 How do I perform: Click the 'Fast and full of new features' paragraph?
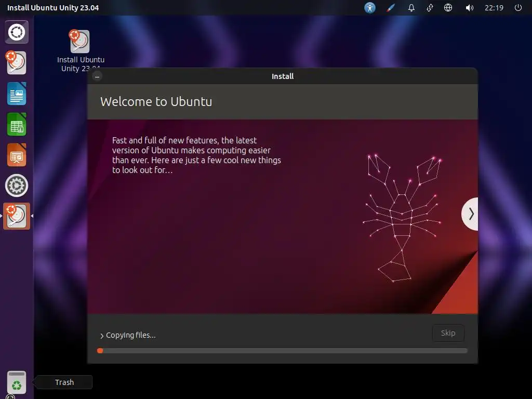196,155
